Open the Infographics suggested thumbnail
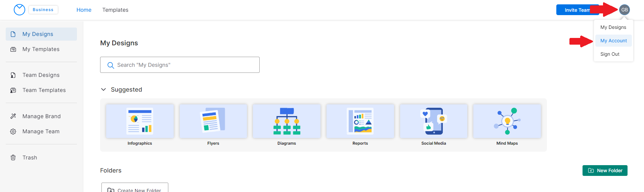The image size is (644, 192). pos(140,121)
